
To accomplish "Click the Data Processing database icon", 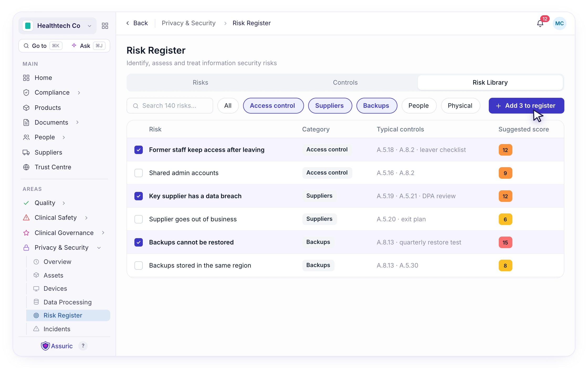I will click(x=36, y=302).
